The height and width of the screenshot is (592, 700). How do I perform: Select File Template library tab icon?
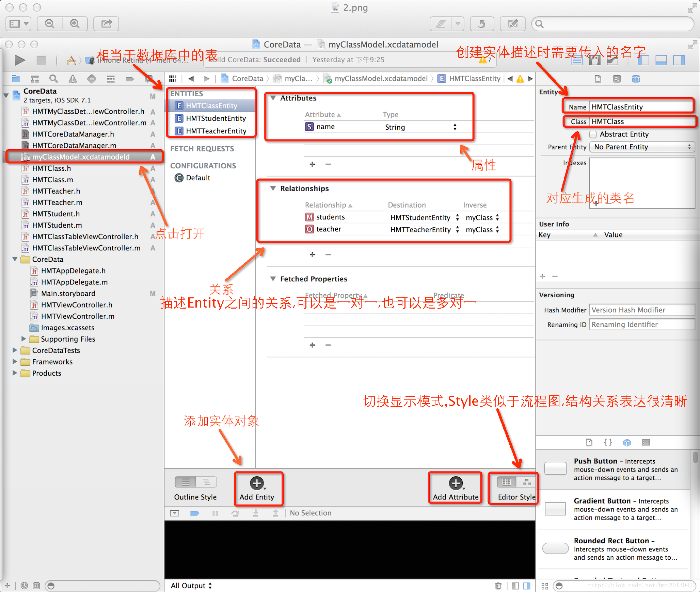point(589,442)
